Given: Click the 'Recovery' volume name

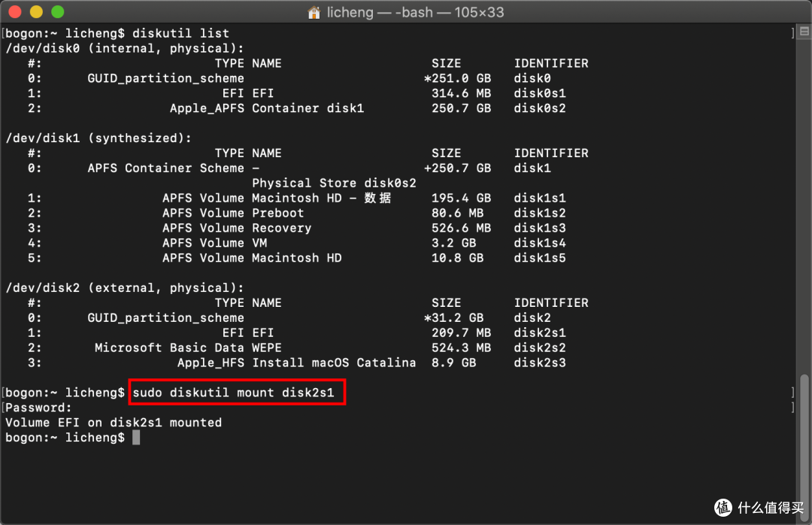Looking at the screenshot, I should (x=282, y=228).
